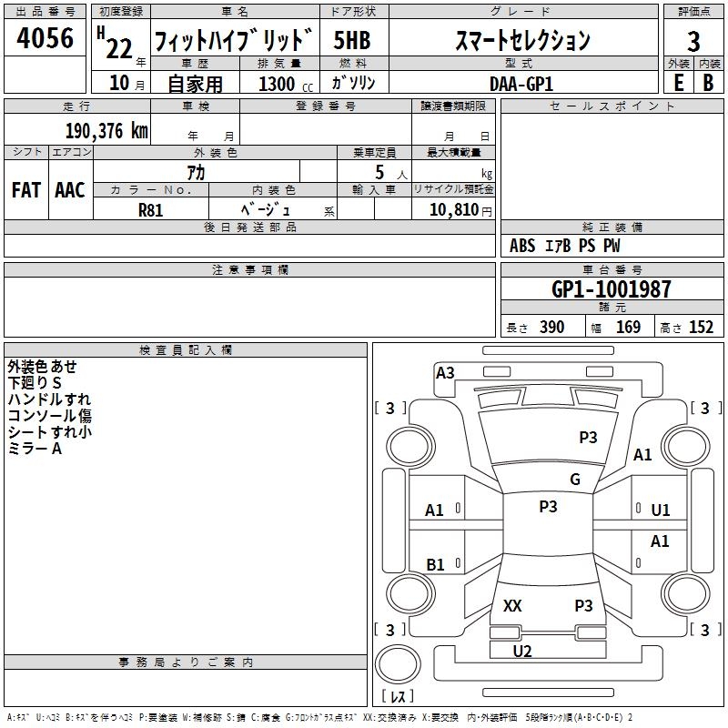Click the G windshield chip marker
This screenshot has width=728, height=728.
pyautogui.click(x=574, y=480)
